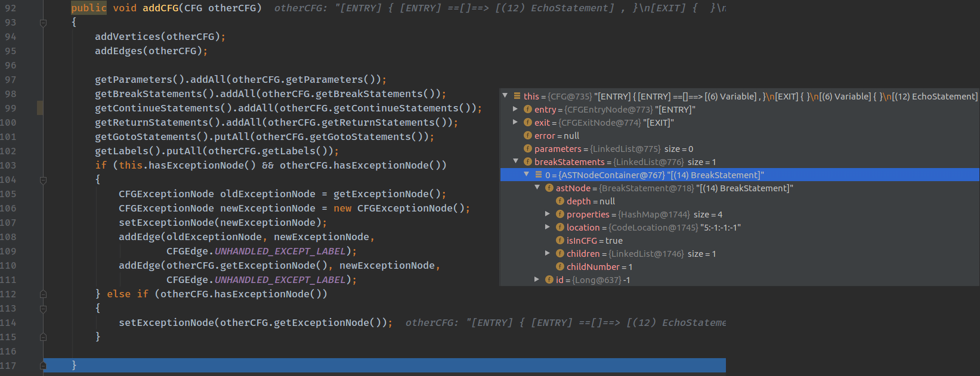Click the field icon beside 'properties'

click(x=560, y=214)
